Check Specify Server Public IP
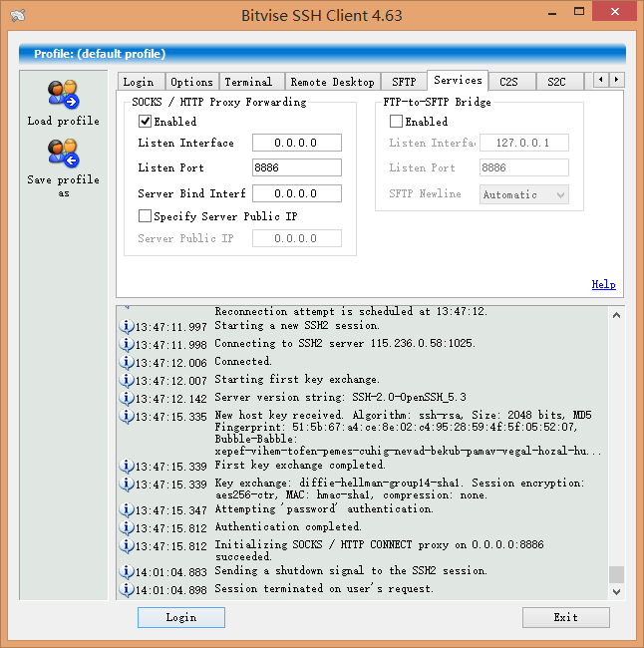Viewport: 644px width, 648px height. [145, 216]
